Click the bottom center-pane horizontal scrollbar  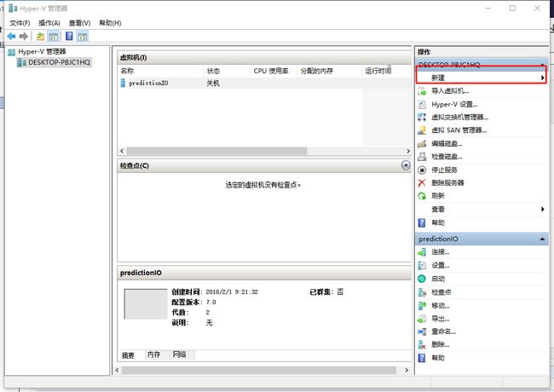[x=258, y=370]
